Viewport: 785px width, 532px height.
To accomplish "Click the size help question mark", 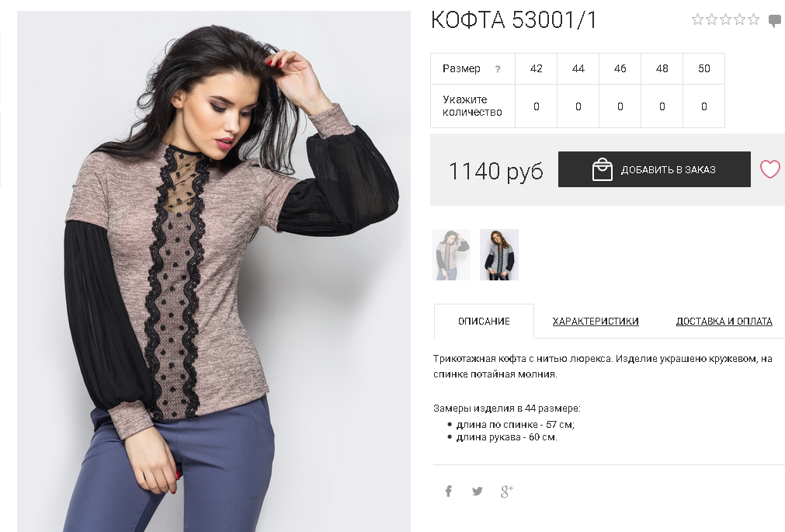I will click(498, 69).
